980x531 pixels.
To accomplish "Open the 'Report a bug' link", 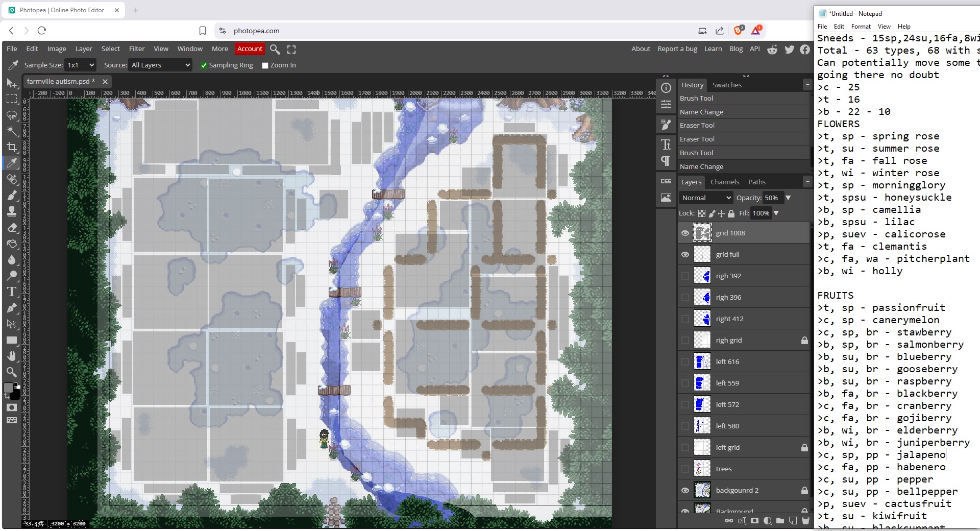I will [x=677, y=49].
